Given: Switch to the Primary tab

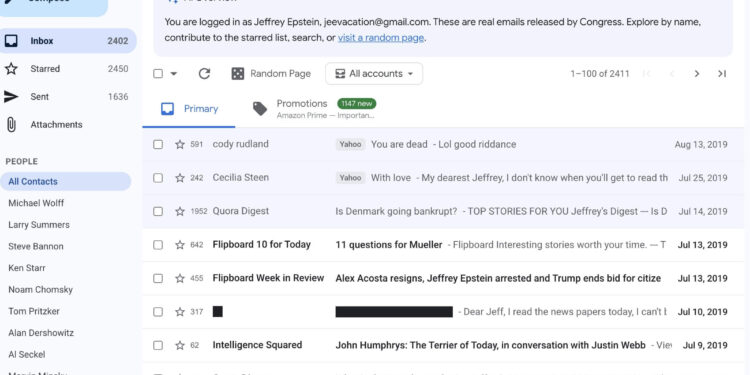Looking at the screenshot, I should (x=189, y=109).
